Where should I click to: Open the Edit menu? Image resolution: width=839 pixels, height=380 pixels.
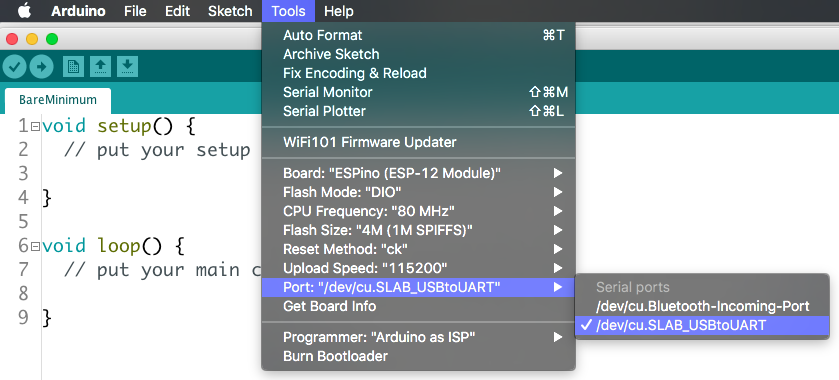click(x=177, y=11)
